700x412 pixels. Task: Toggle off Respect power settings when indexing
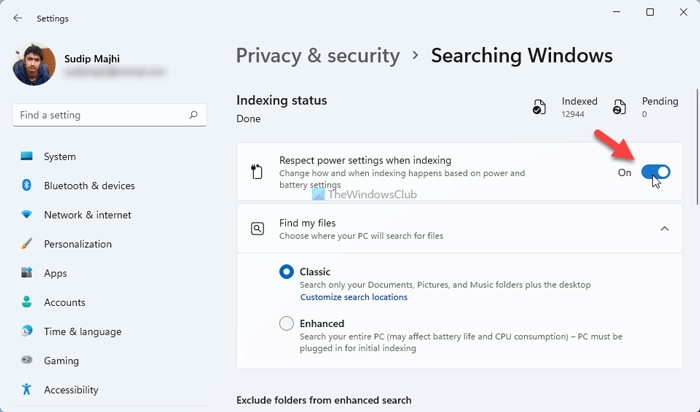pos(655,172)
